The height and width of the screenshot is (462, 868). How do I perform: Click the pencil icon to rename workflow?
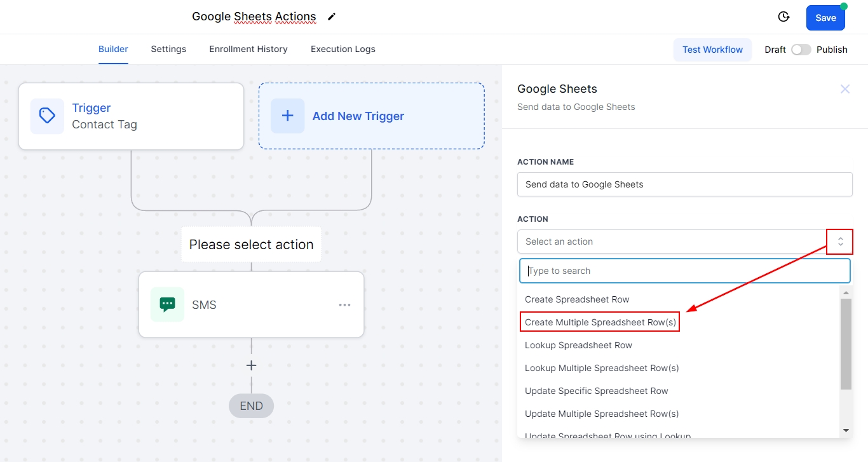[331, 17]
